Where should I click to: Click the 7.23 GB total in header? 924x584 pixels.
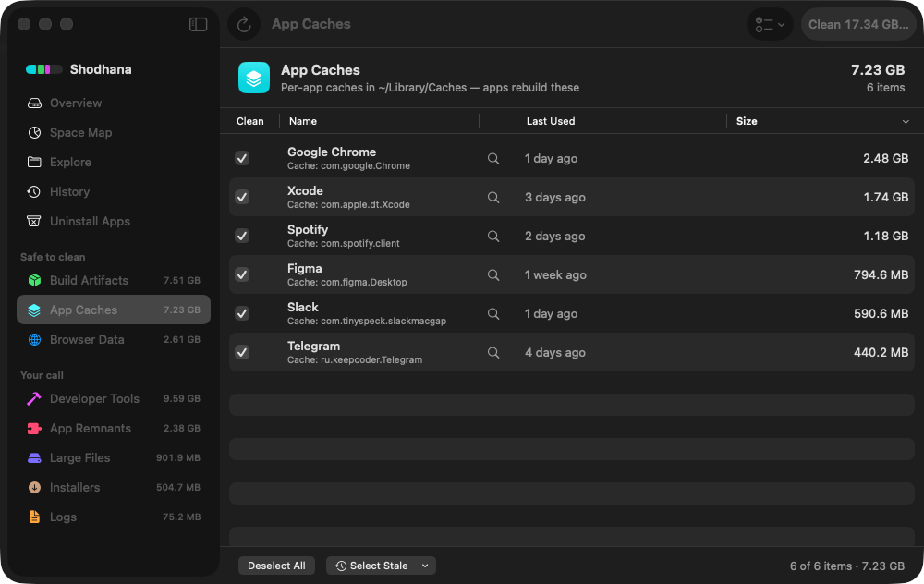(x=878, y=70)
